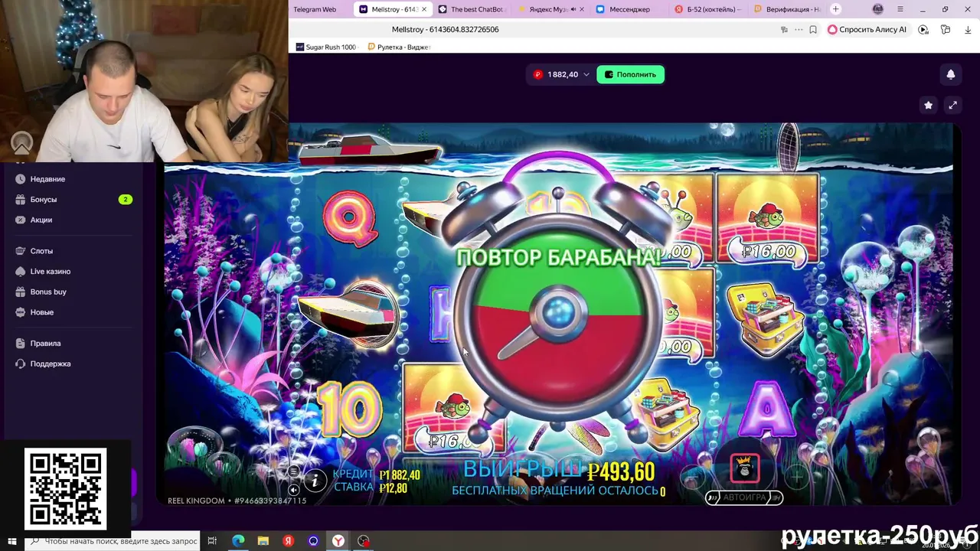Screen dimensions: 980x551
Task: Open the purple Alice taskbar icon
Action: click(x=313, y=541)
